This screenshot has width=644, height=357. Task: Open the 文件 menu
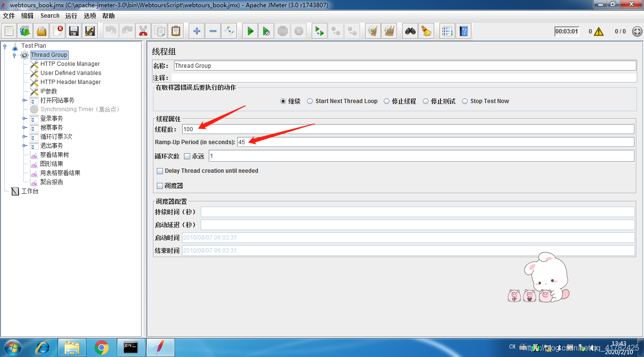tap(9, 16)
